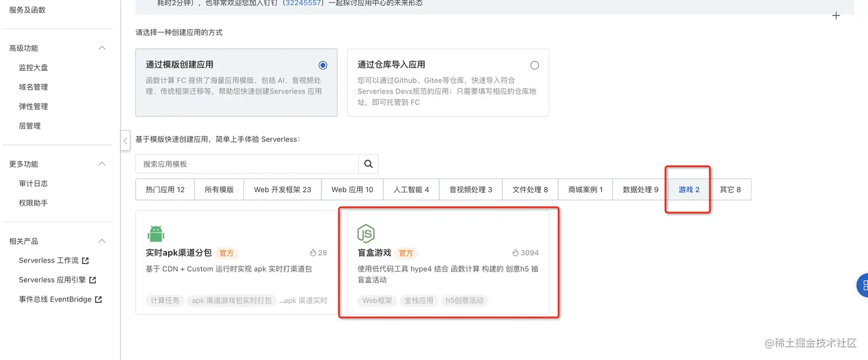Click the search magnifier icon button
The height and width of the screenshot is (360, 868).
click(369, 164)
